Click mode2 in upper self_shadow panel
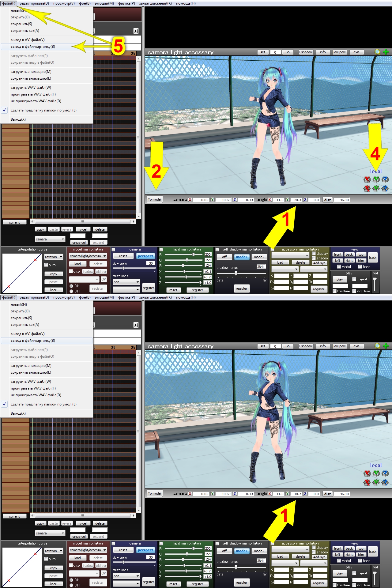 pyautogui.click(x=259, y=257)
